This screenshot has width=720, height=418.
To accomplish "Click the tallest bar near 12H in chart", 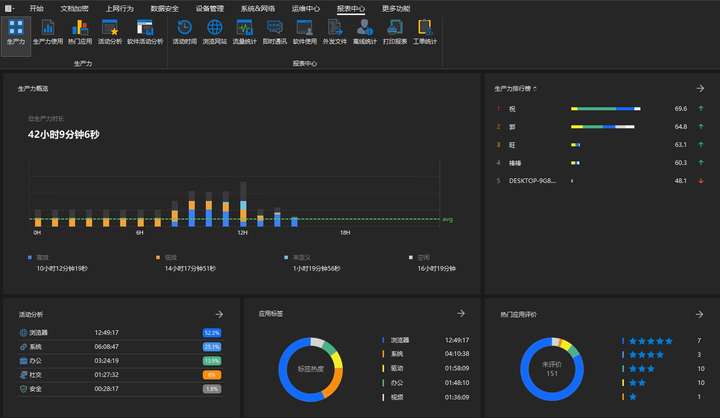I will (243, 204).
